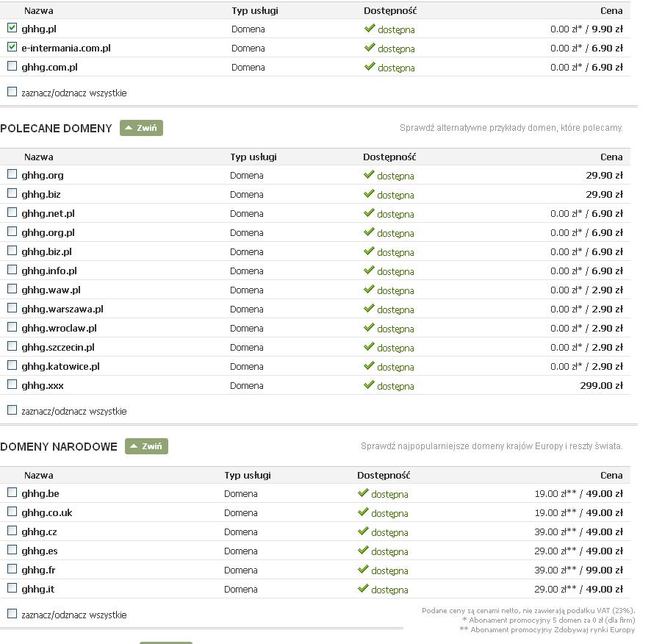
Task: Select the ghhg.cz checkbox
Action: [12, 531]
